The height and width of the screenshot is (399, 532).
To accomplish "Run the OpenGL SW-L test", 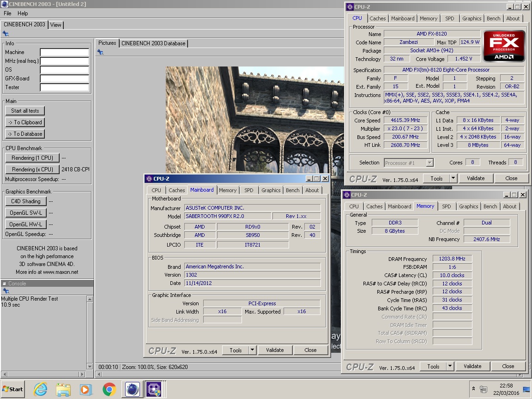I will tap(26, 213).
